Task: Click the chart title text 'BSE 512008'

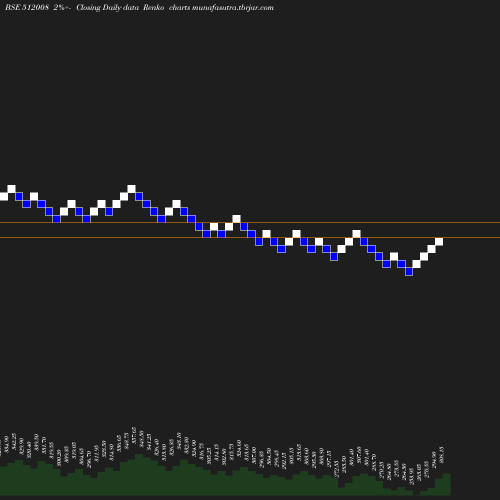Action: tap(27, 7)
